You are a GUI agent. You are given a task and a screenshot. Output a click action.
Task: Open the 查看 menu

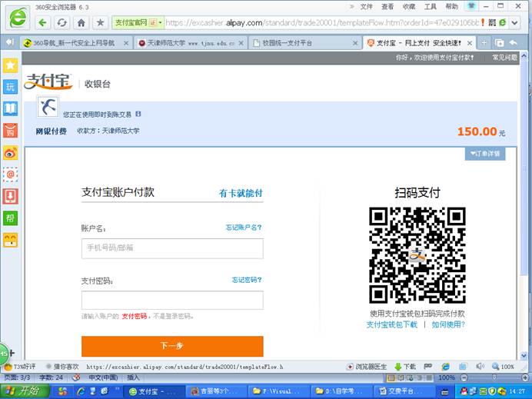387,7
